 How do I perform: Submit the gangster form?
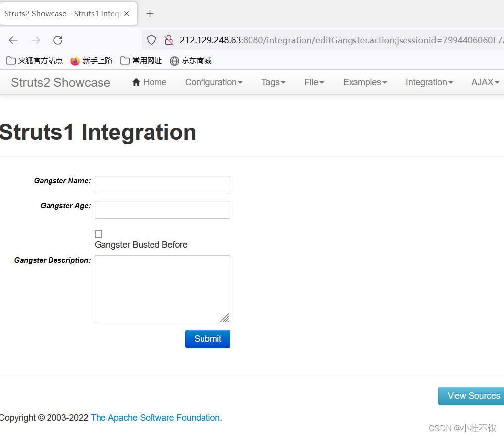(x=207, y=339)
